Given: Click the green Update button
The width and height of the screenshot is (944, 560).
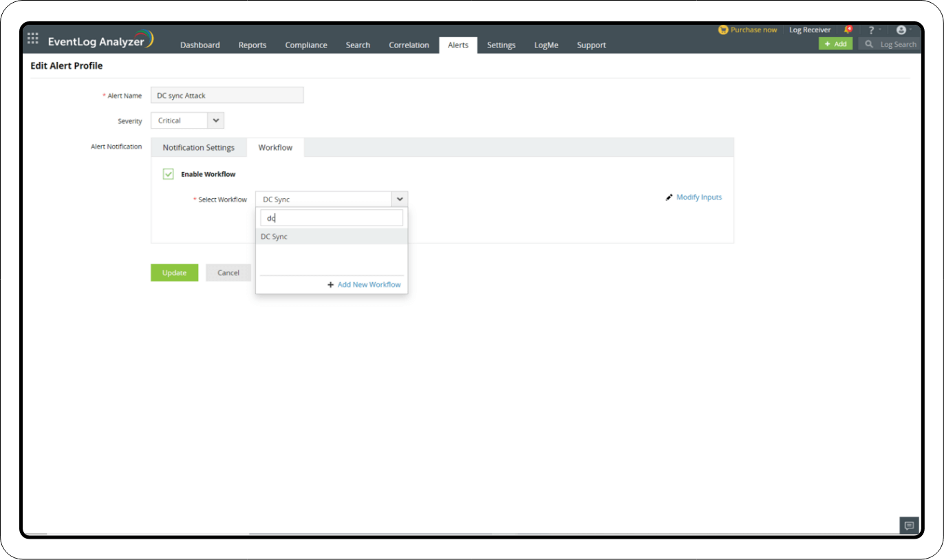Looking at the screenshot, I should point(175,273).
